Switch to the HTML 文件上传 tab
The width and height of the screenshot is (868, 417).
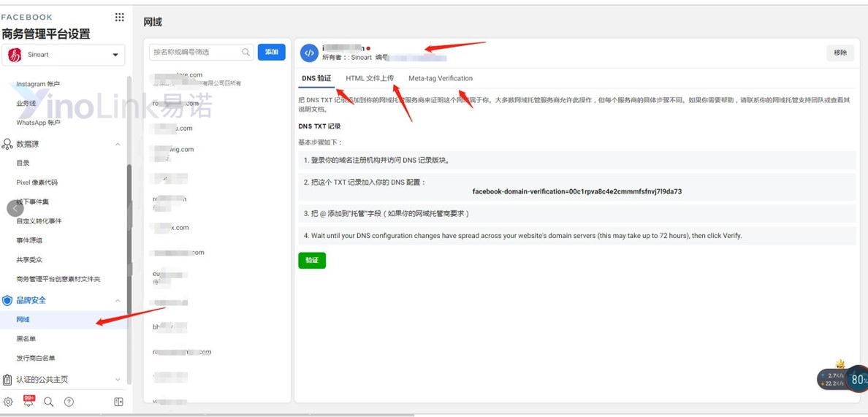[370, 79]
